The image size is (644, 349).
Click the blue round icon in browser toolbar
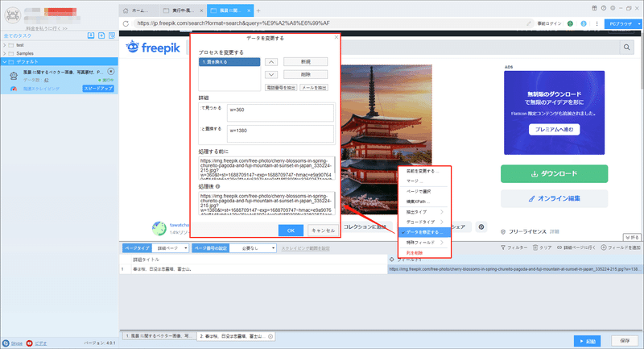pos(583,24)
